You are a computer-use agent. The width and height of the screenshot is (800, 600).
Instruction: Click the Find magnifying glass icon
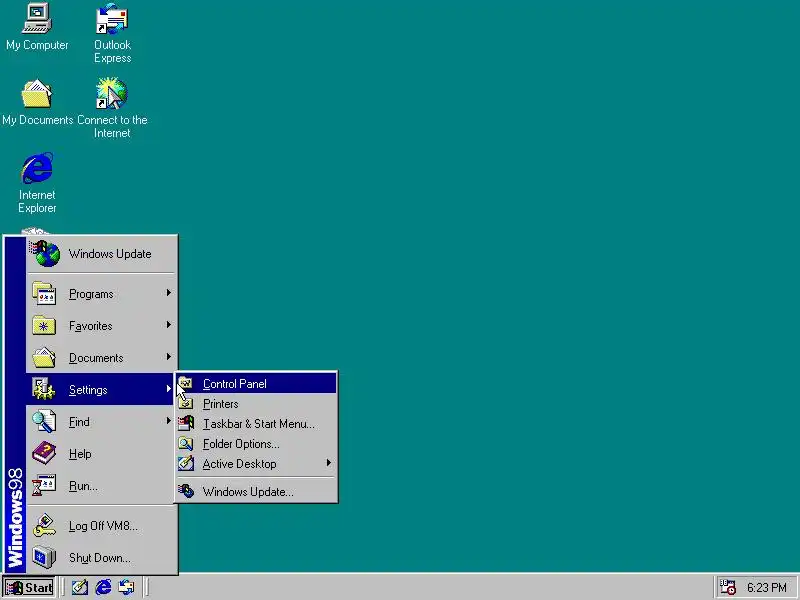coord(44,422)
